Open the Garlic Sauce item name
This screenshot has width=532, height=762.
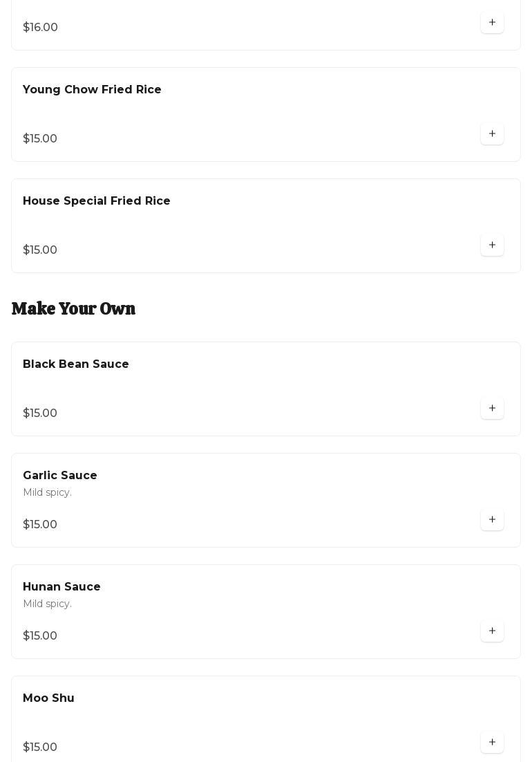(60, 476)
